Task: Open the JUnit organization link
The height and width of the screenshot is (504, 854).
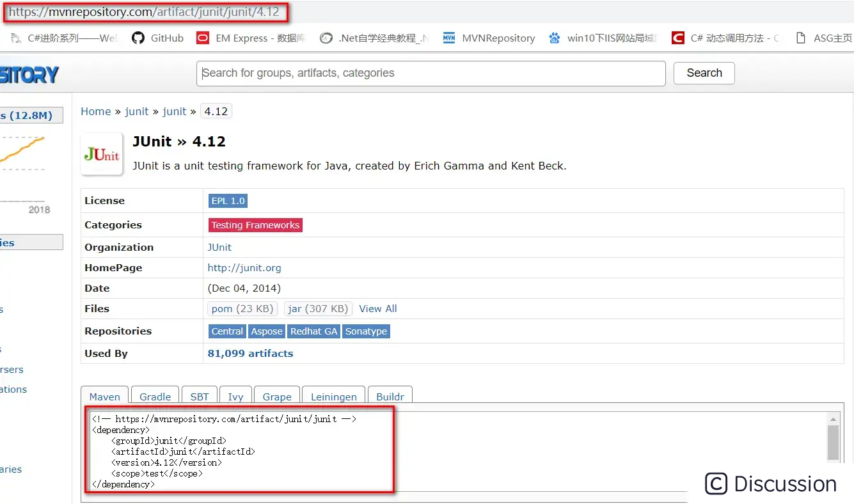Action: coord(219,247)
